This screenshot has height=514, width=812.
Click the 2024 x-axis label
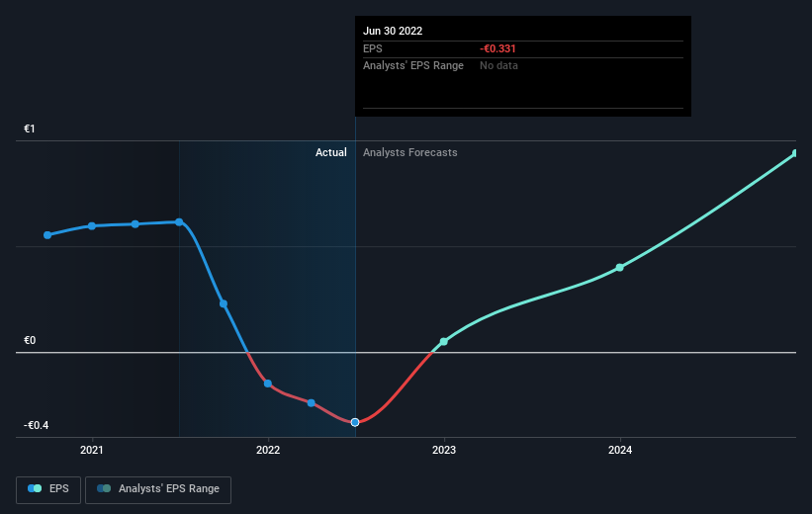pos(620,451)
